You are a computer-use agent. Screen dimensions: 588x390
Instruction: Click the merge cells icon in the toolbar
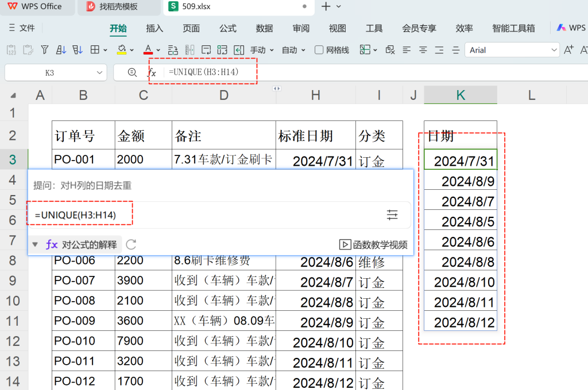point(173,50)
